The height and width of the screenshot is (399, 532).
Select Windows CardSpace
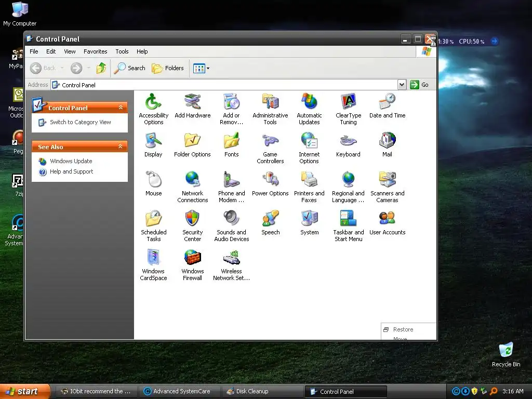point(153,264)
